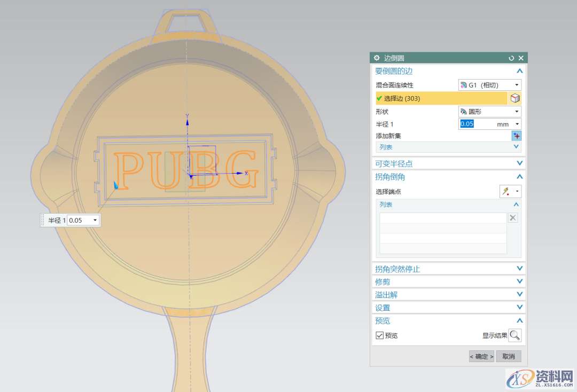
Task: Click the reset icon in dialog title bar
Action: 511,58
